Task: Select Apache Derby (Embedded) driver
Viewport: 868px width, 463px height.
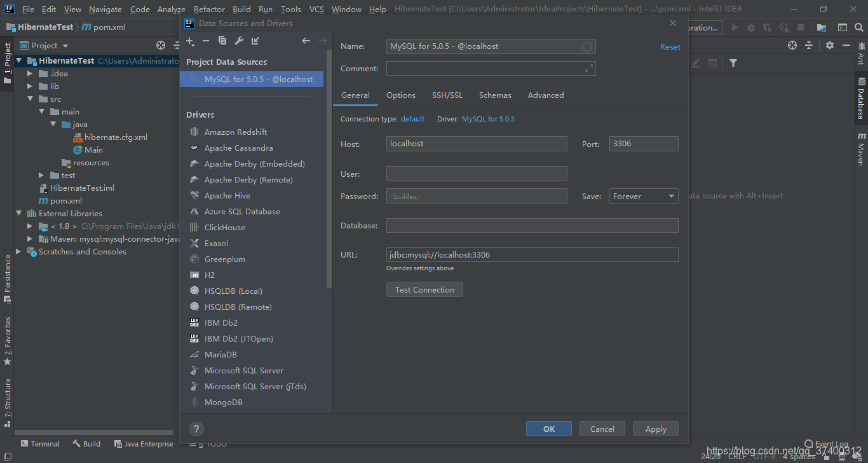Action: coord(255,163)
